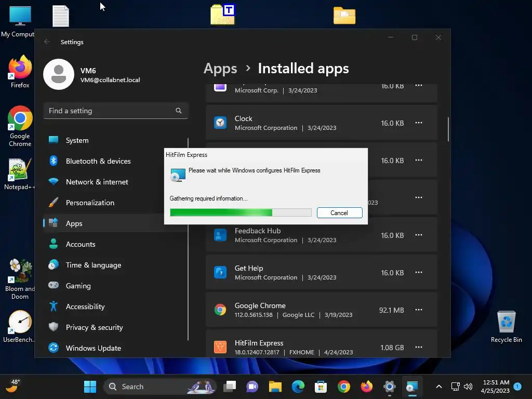This screenshot has width=532, height=399.
Task: Open more options for HitFilm Express entry
Action: click(419, 347)
